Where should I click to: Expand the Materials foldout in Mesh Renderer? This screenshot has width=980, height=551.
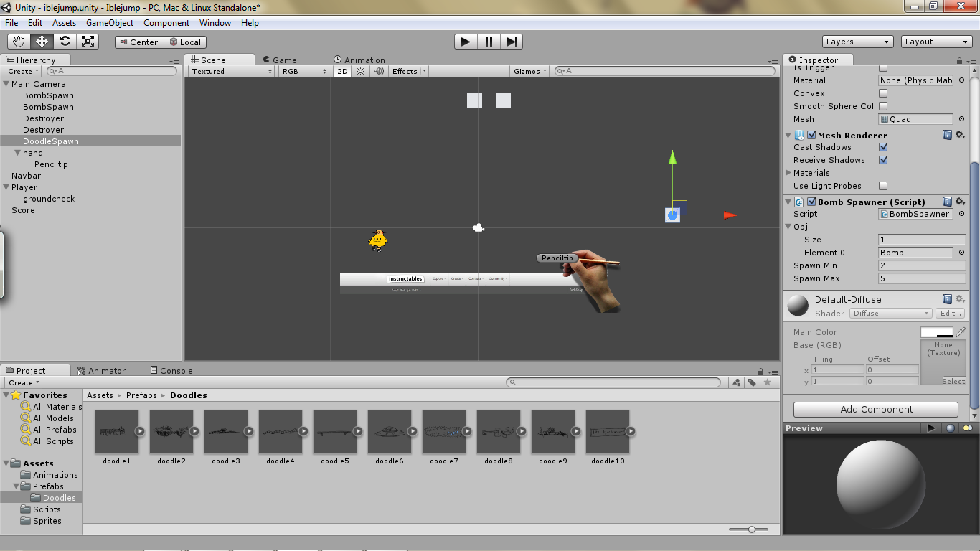(x=788, y=173)
